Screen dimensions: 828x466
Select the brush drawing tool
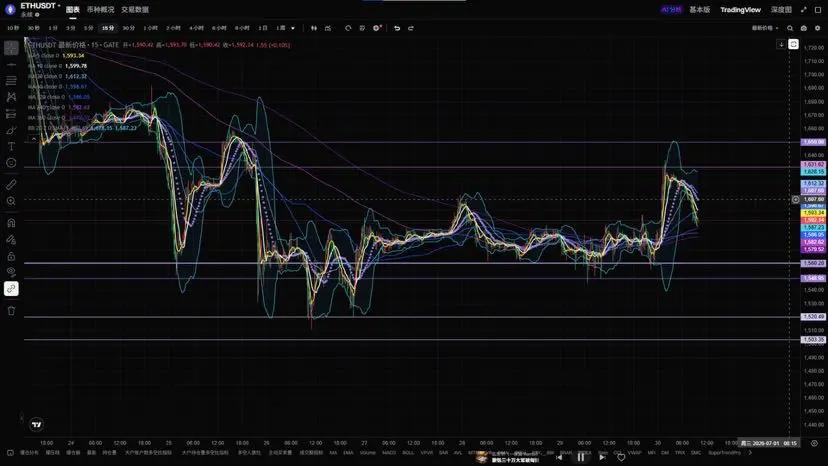pyautogui.click(x=11, y=130)
